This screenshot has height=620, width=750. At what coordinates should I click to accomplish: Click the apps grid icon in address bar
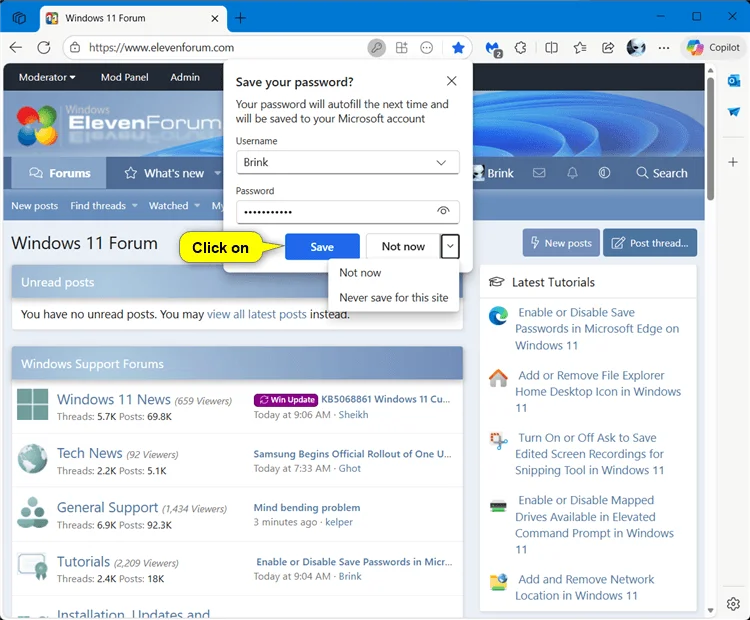pyautogui.click(x=401, y=47)
